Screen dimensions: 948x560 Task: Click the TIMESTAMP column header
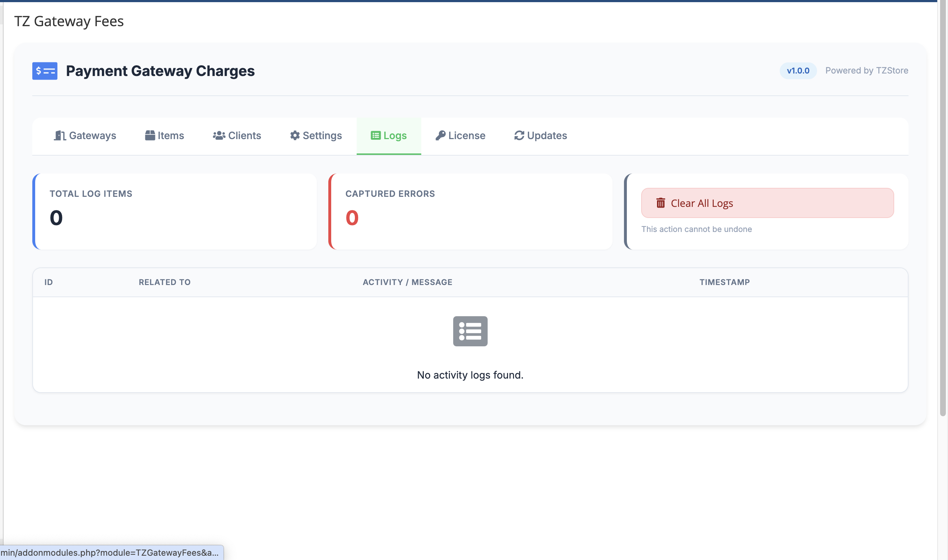pos(724,282)
